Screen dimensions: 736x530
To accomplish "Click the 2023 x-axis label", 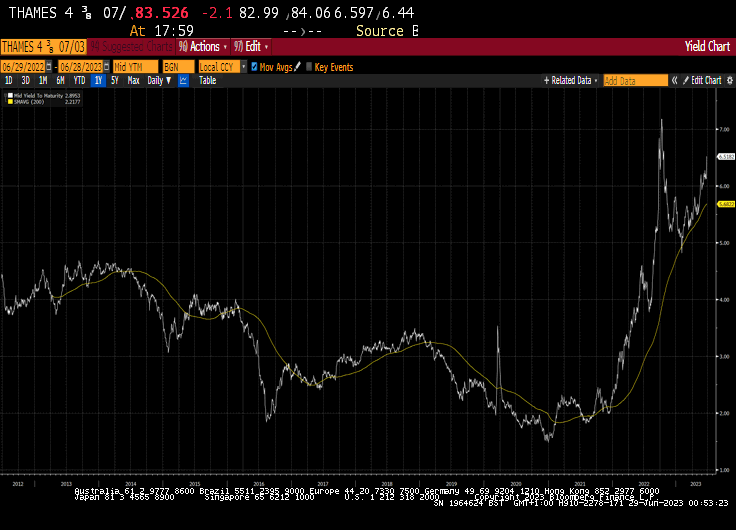I will pos(696,484).
